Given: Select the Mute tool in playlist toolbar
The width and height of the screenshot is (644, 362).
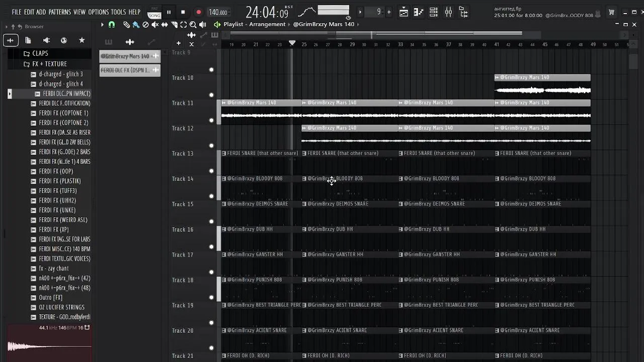Looking at the screenshot, I should click(x=155, y=24).
